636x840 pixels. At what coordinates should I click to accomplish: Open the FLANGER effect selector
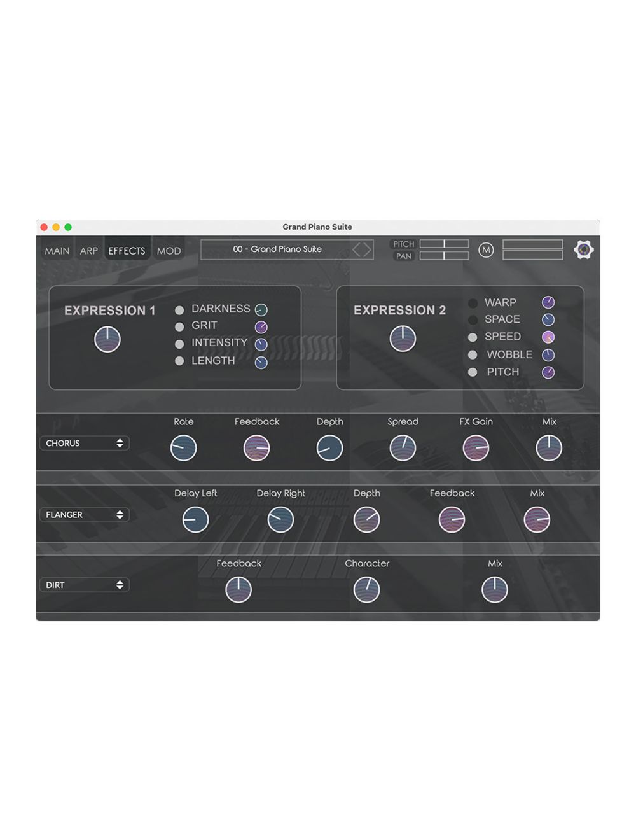tap(83, 514)
